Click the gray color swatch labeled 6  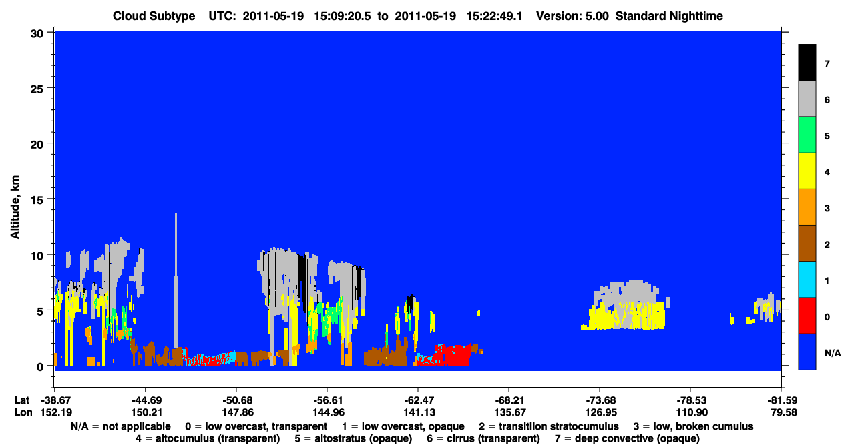tap(807, 99)
